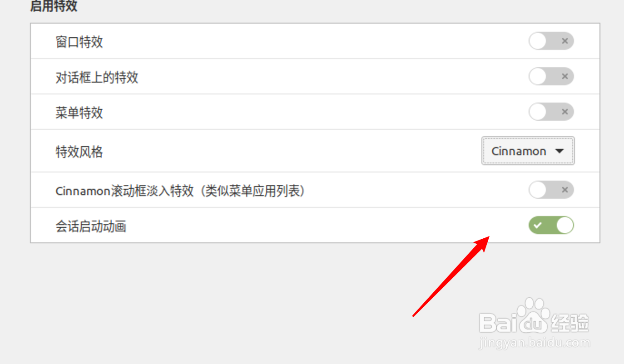Click the arrow in the Cinnamon dropdown
Image resolution: width=624 pixels, height=364 pixels.
point(560,151)
